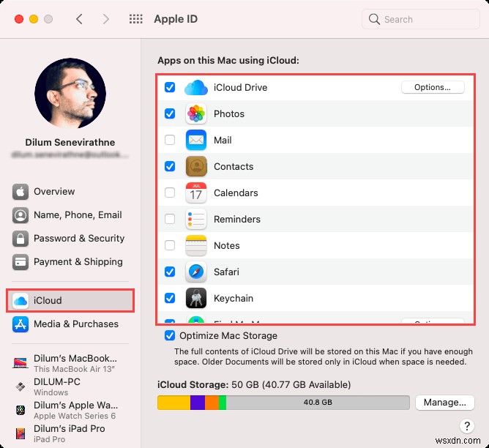
Task: Click the Password & Security lock icon
Action: [20, 238]
